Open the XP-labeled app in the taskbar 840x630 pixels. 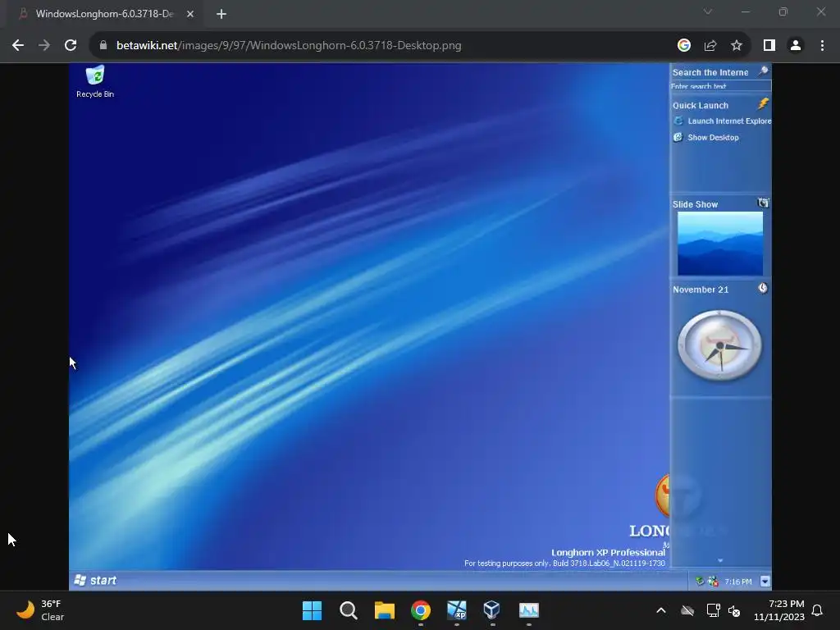(x=456, y=610)
